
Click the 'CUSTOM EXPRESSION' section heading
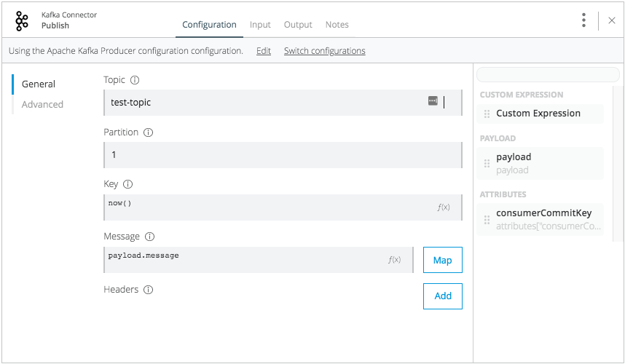click(522, 95)
